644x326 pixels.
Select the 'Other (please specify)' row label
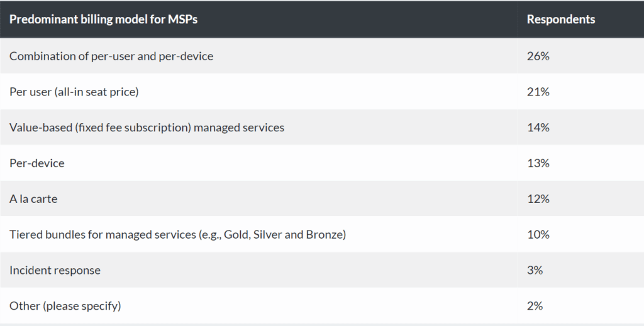point(65,305)
